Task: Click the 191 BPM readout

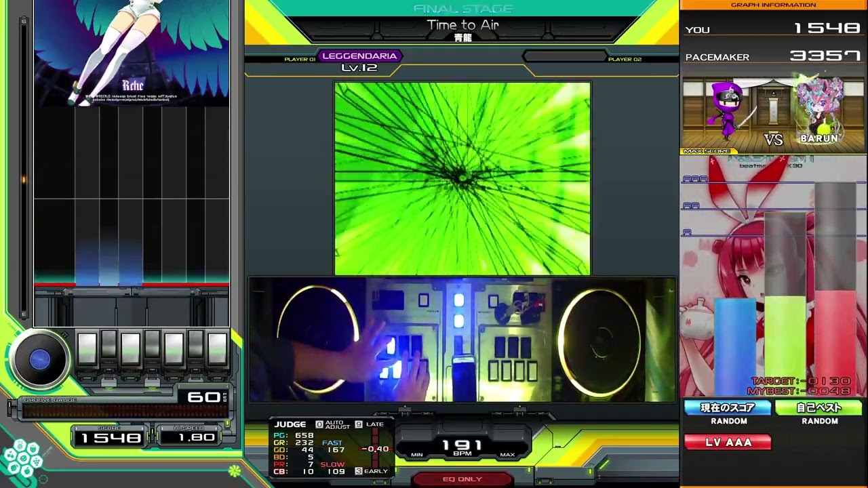Action: (462, 445)
